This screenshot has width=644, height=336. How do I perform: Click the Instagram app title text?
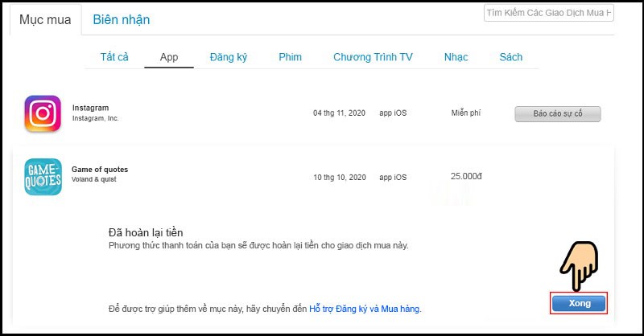[x=91, y=108]
